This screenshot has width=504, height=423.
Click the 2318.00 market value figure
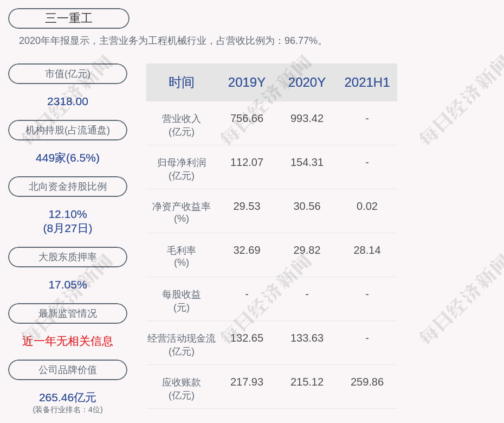click(68, 101)
